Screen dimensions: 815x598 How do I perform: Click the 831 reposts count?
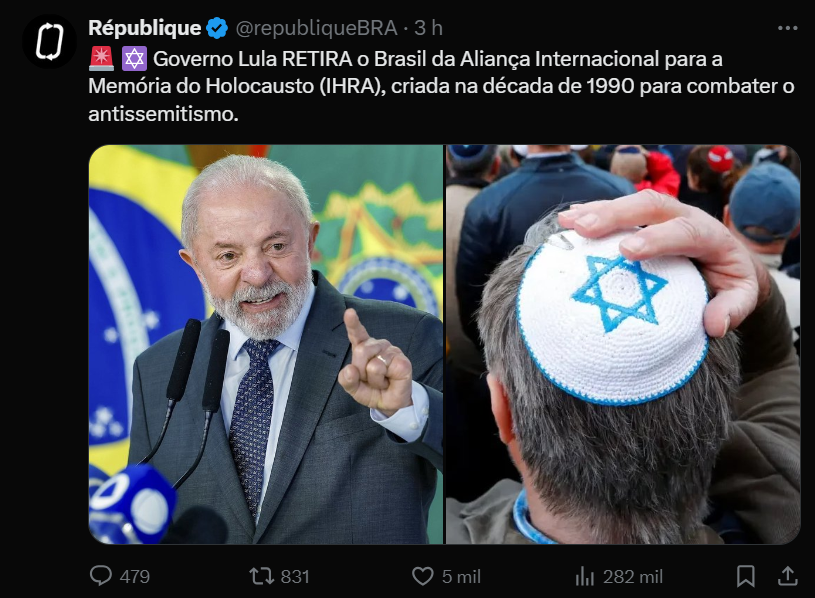[295, 577]
